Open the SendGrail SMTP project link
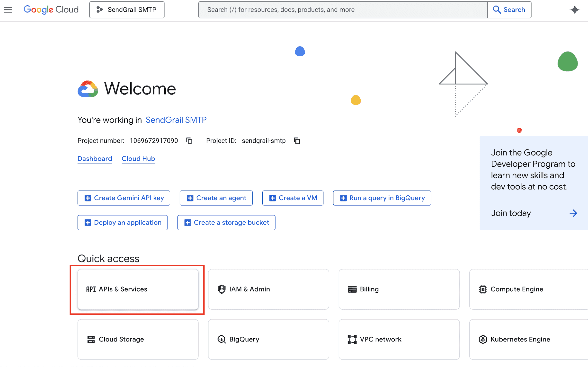The width and height of the screenshot is (588, 367). pyautogui.click(x=176, y=120)
